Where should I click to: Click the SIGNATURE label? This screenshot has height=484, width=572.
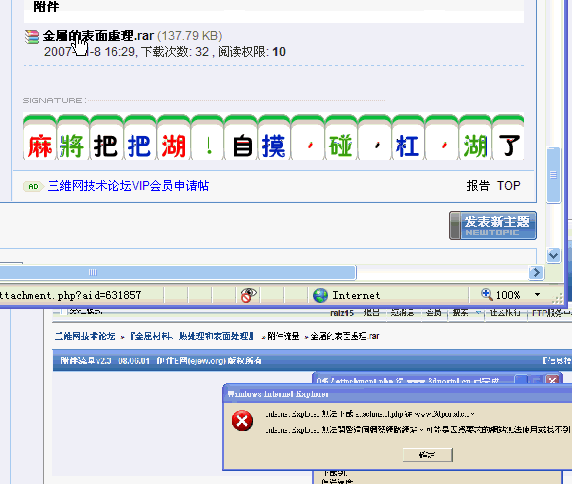[55, 100]
